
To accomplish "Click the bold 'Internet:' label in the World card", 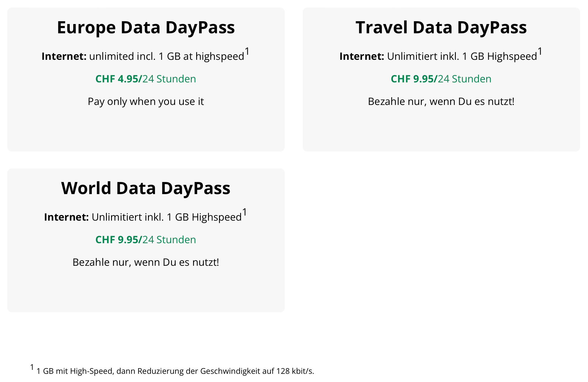I will click(67, 217).
